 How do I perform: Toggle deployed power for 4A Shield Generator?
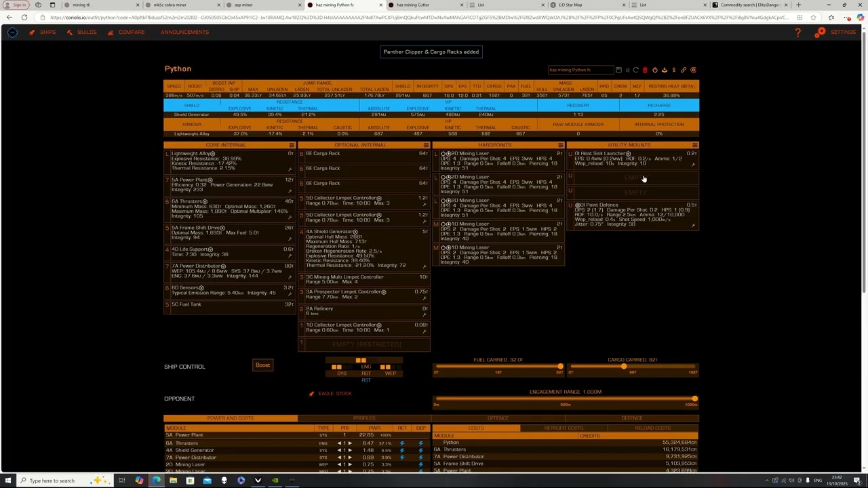click(420, 451)
